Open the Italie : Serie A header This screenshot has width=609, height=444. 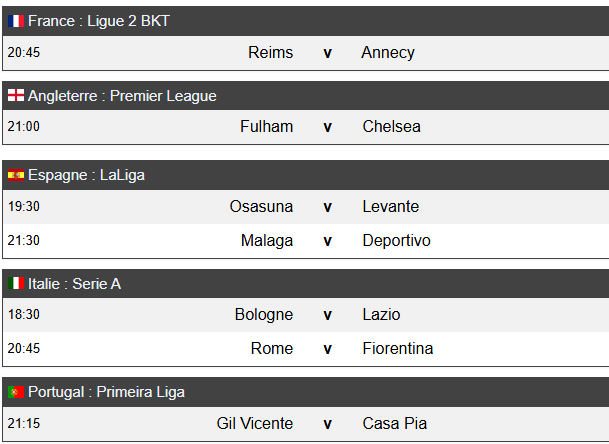click(x=306, y=284)
